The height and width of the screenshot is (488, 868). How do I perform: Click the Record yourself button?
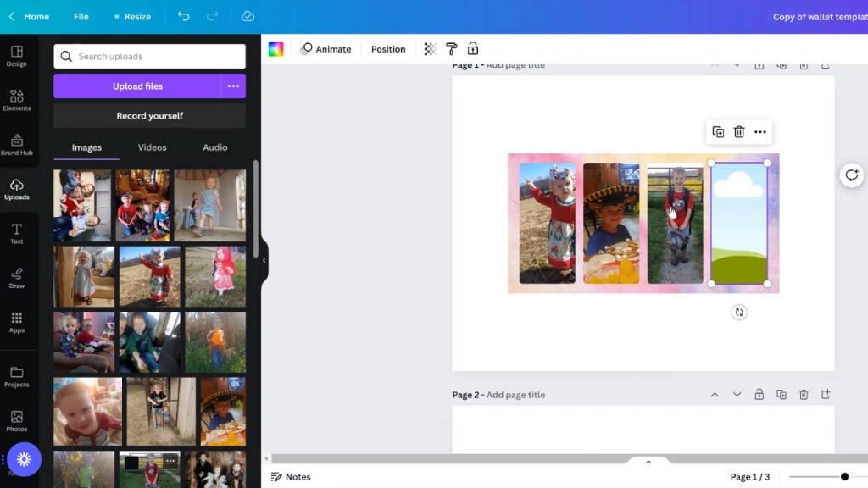tap(149, 116)
